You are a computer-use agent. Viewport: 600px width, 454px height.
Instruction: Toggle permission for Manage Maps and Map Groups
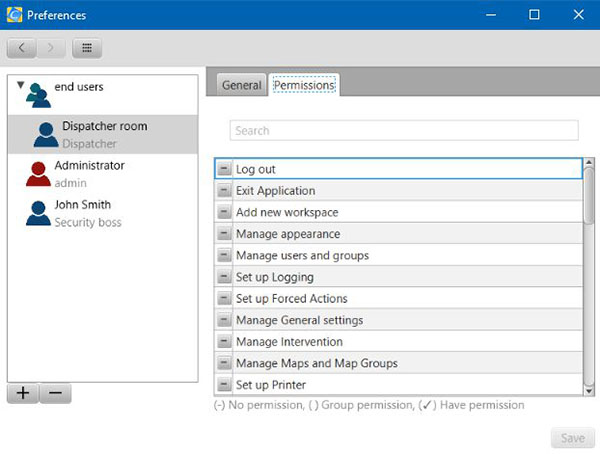pos(224,363)
